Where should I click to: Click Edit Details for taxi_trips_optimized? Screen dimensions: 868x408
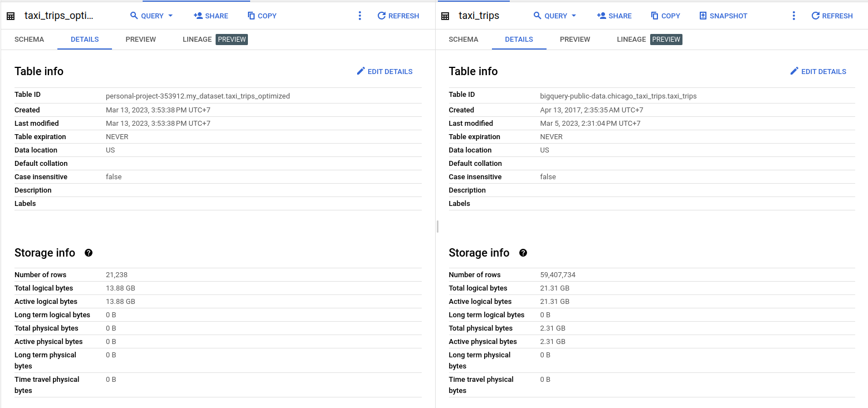[384, 71]
